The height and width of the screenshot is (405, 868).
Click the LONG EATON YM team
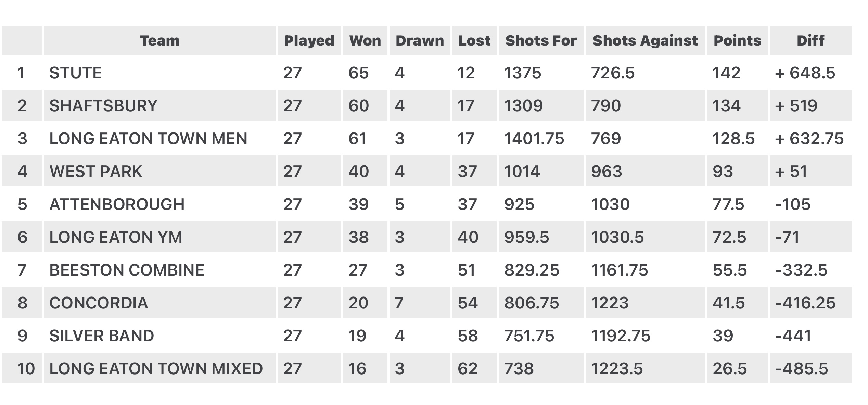pos(116,237)
